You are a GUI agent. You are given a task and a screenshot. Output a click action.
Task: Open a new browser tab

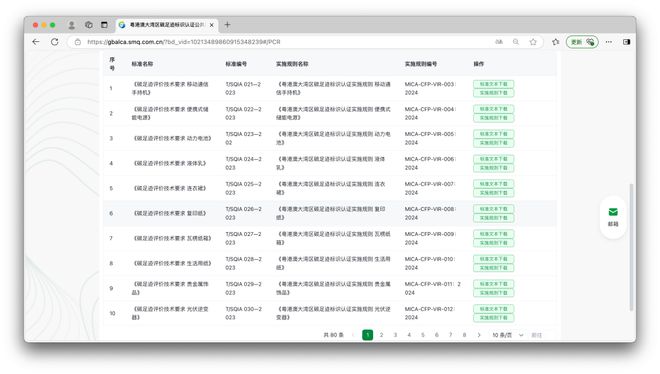click(227, 25)
